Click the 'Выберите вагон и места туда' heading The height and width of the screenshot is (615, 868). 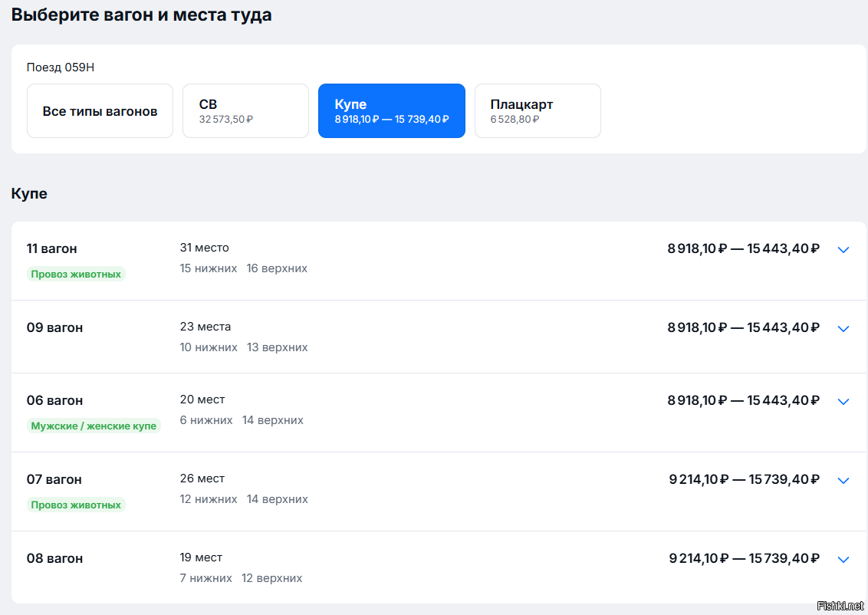click(x=142, y=15)
